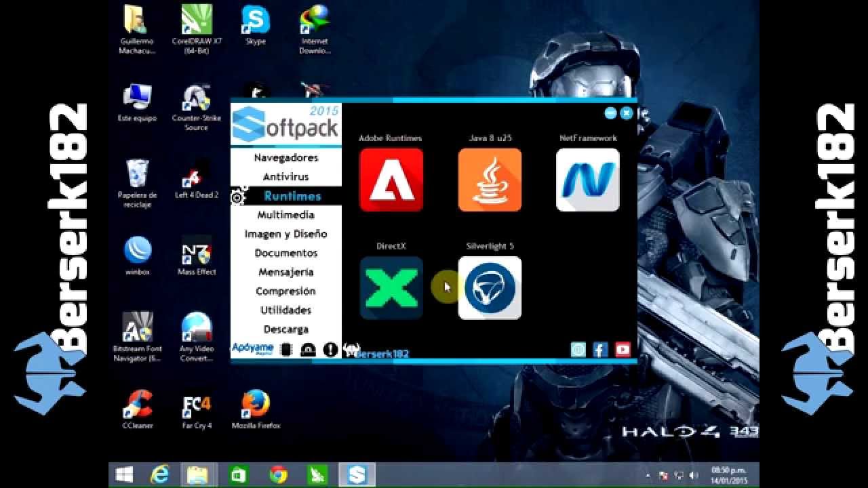Select the NetFramework runtime tile

click(x=587, y=180)
